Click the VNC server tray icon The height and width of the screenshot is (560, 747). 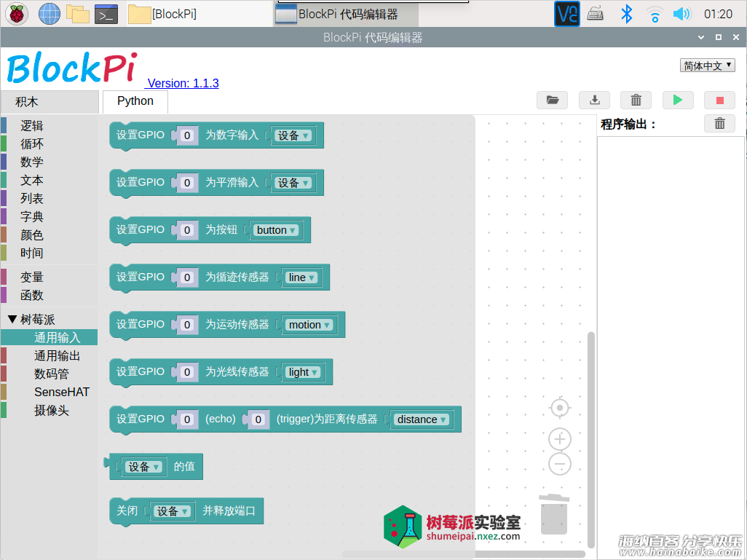[567, 14]
